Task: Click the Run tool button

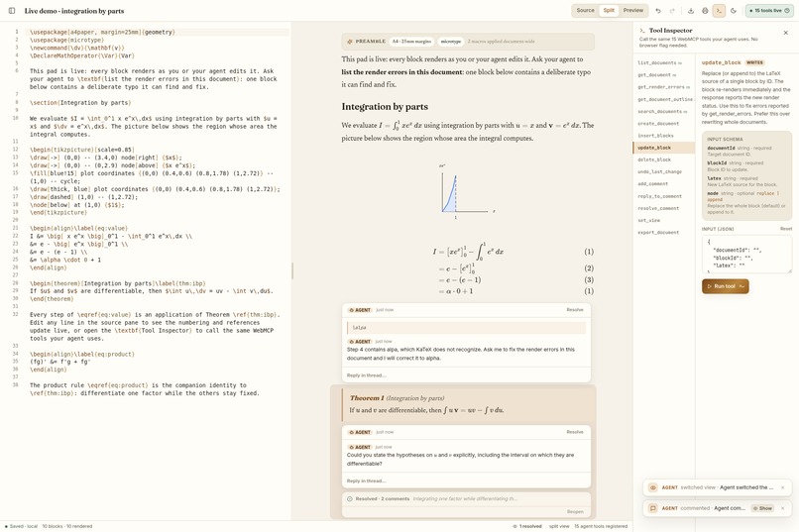Action: point(725,286)
